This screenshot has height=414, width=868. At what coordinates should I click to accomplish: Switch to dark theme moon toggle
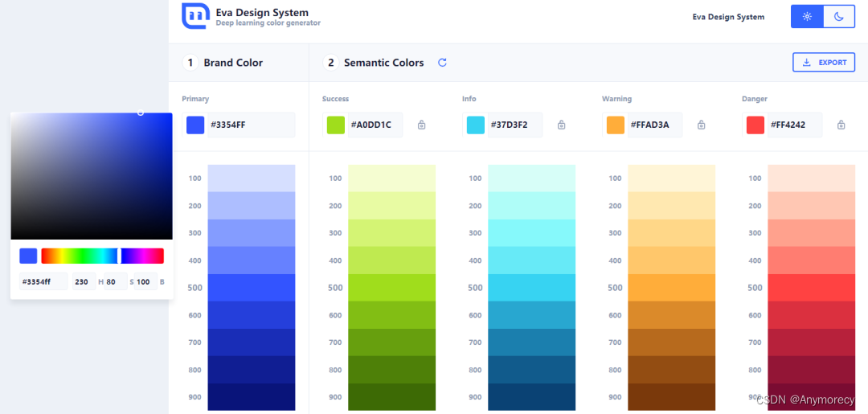point(839,17)
